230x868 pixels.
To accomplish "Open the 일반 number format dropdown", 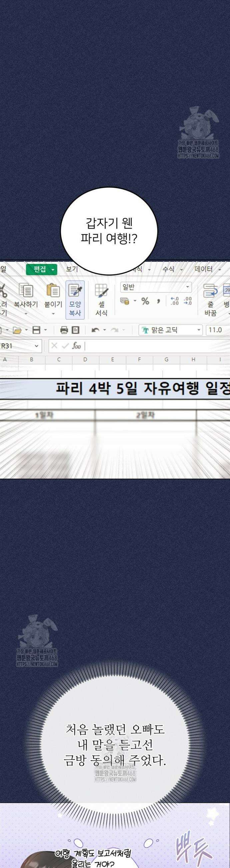I will pos(156,287).
